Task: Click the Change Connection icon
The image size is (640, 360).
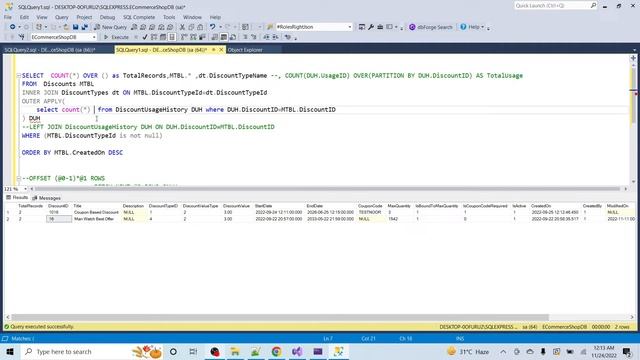Action: pos(21,37)
